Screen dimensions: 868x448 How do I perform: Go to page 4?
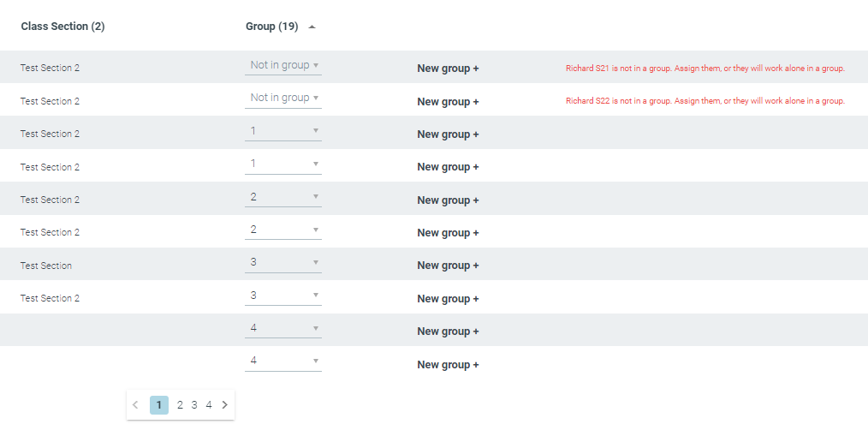click(x=209, y=405)
